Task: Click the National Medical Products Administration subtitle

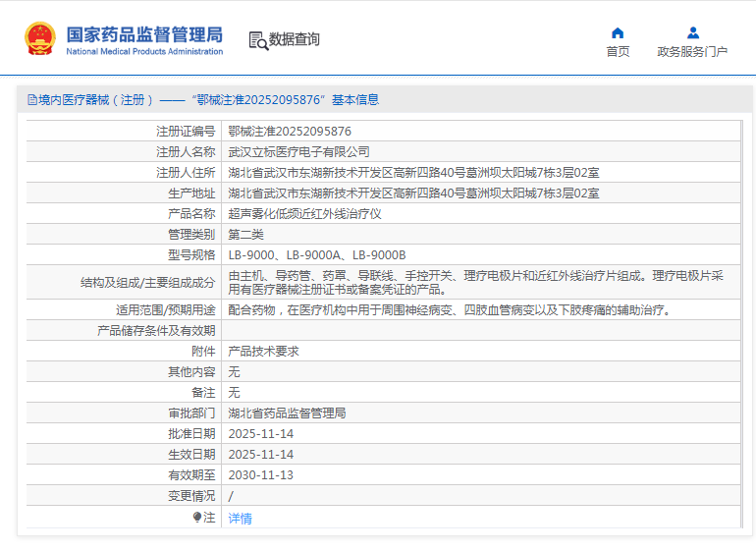Action: 144,51
